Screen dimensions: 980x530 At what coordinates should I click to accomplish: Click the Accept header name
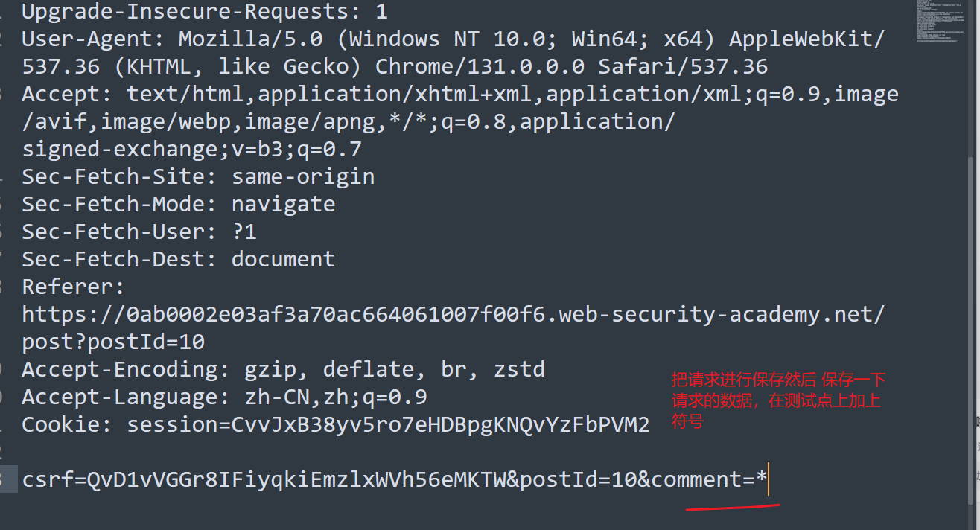point(61,95)
